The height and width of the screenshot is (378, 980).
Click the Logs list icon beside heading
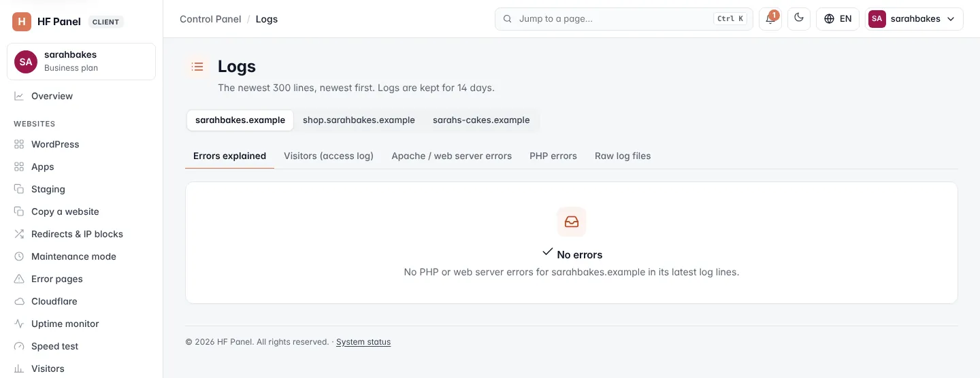[x=197, y=67]
